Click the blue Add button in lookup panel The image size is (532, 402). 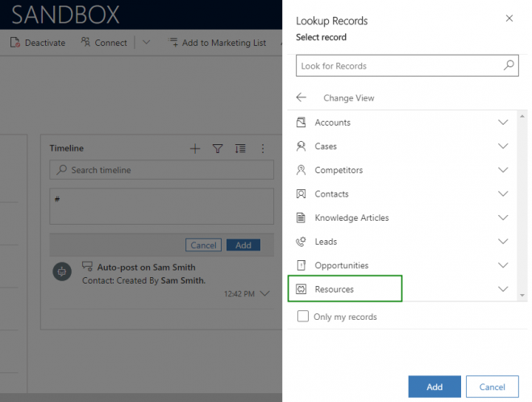(x=434, y=387)
